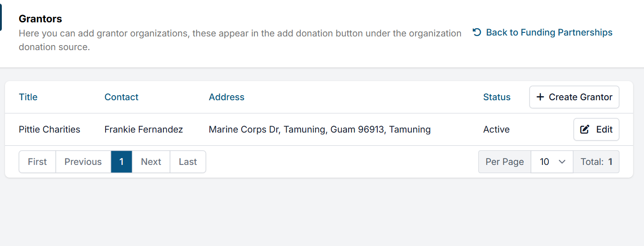Click the plus icon on Create Grantor
Image resolution: width=644 pixels, height=246 pixels.
[x=540, y=97]
